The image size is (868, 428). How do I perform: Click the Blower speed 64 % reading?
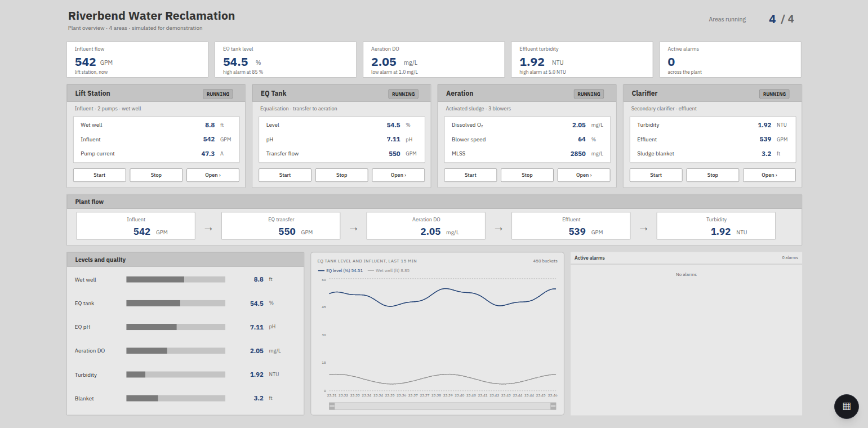point(527,140)
